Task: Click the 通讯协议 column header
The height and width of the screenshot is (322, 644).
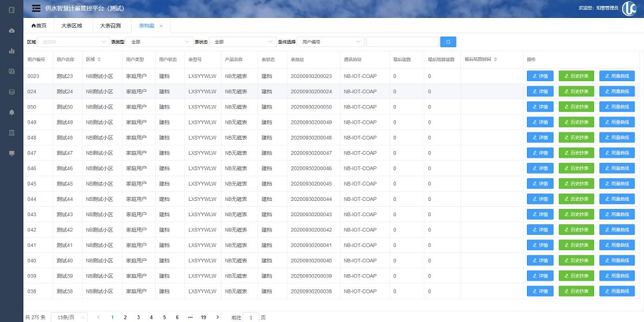Action: click(x=353, y=60)
